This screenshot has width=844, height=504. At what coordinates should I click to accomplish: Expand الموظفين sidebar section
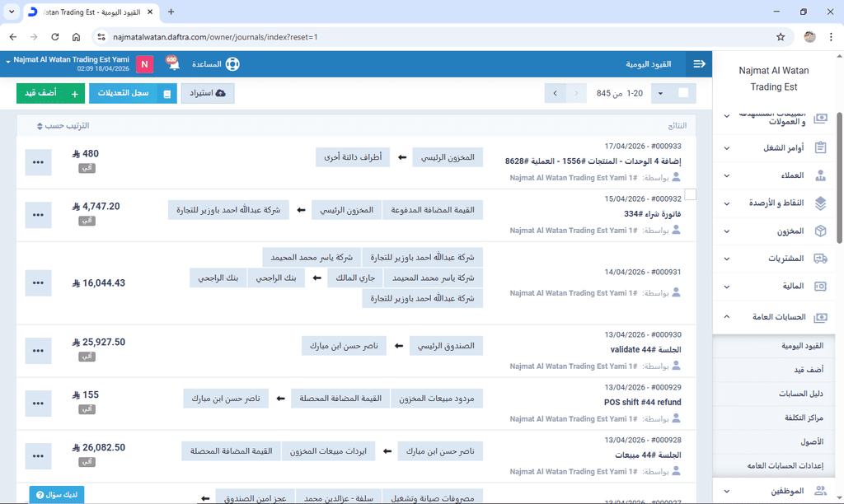tap(727, 491)
